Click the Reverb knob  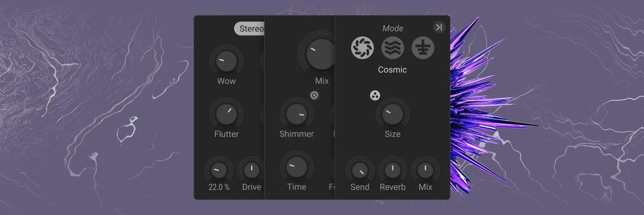tap(392, 170)
